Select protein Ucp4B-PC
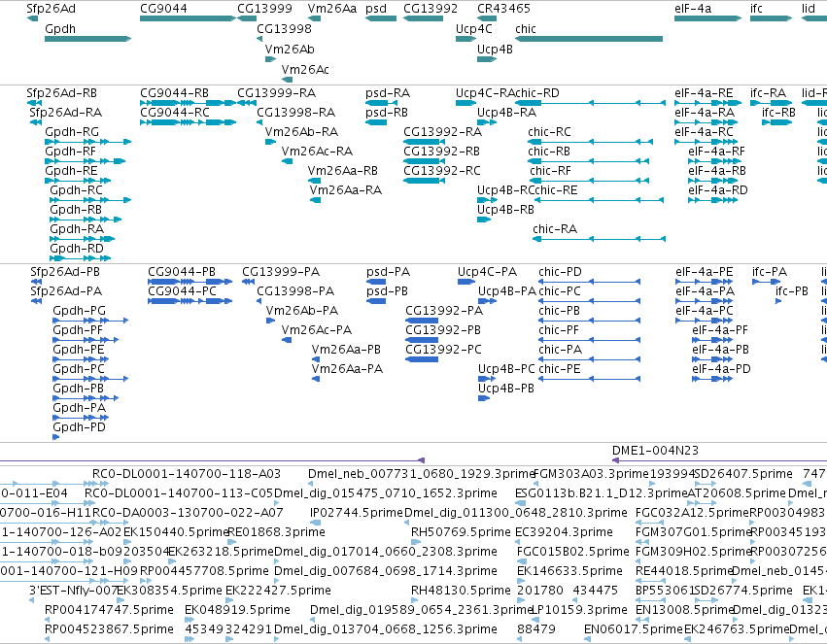827x644 pixels. tap(487, 379)
